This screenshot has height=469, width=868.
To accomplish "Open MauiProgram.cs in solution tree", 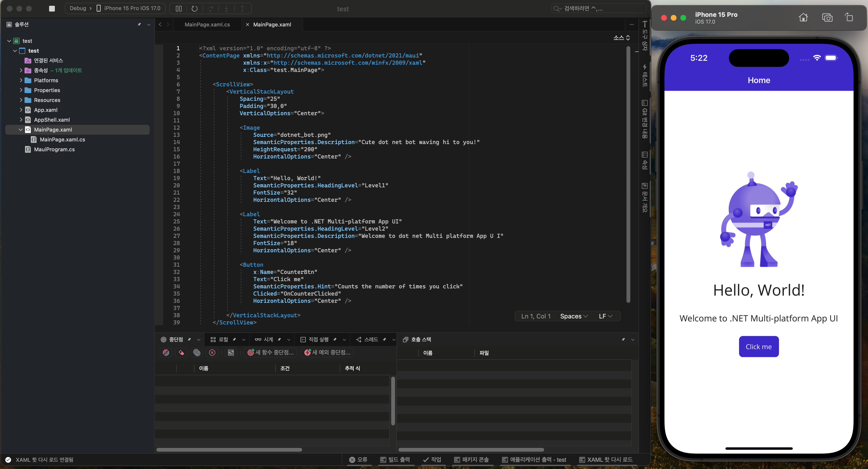I will 54,149.
